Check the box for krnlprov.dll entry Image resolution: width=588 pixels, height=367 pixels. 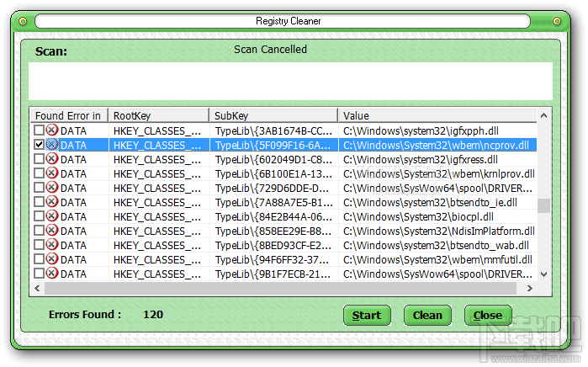(x=39, y=173)
